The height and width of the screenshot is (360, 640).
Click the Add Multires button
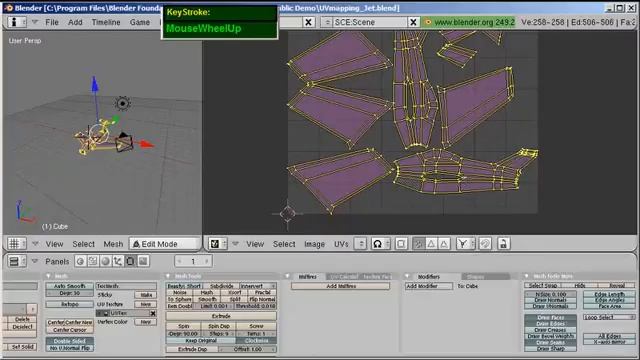pyautogui.click(x=341, y=286)
